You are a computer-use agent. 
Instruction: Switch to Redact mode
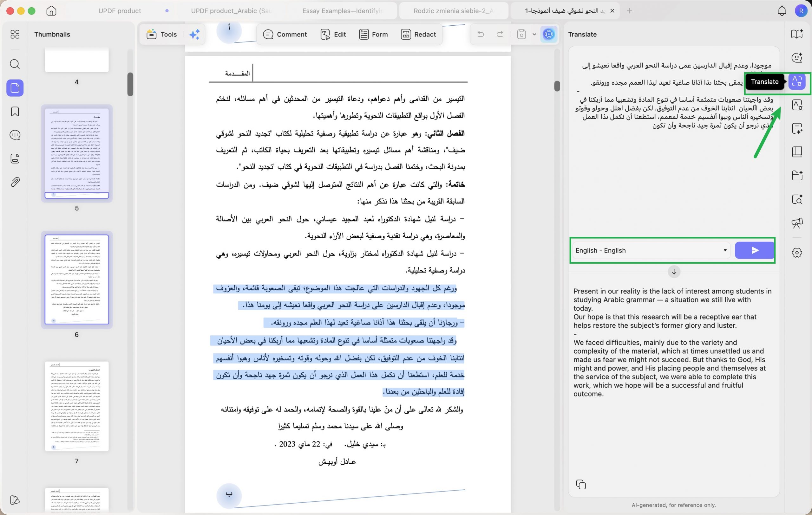pyautogui.click(x=418, y=34)
